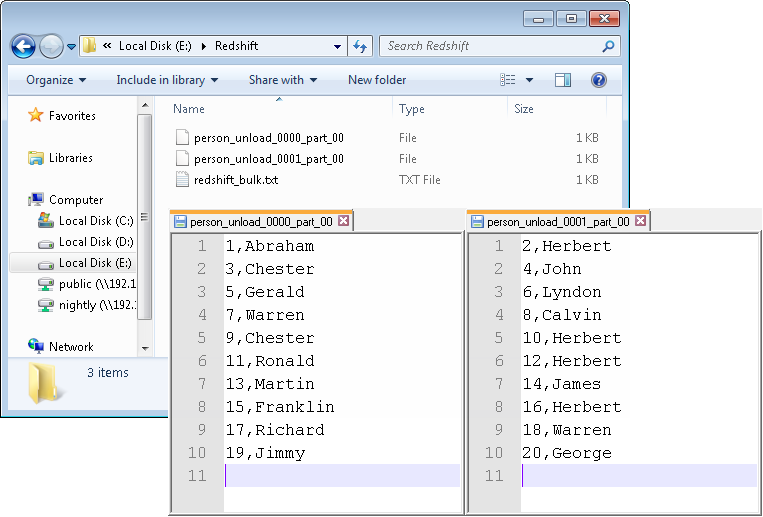
Task: Click the Network globe icon
Action: (x=36, y=346)
